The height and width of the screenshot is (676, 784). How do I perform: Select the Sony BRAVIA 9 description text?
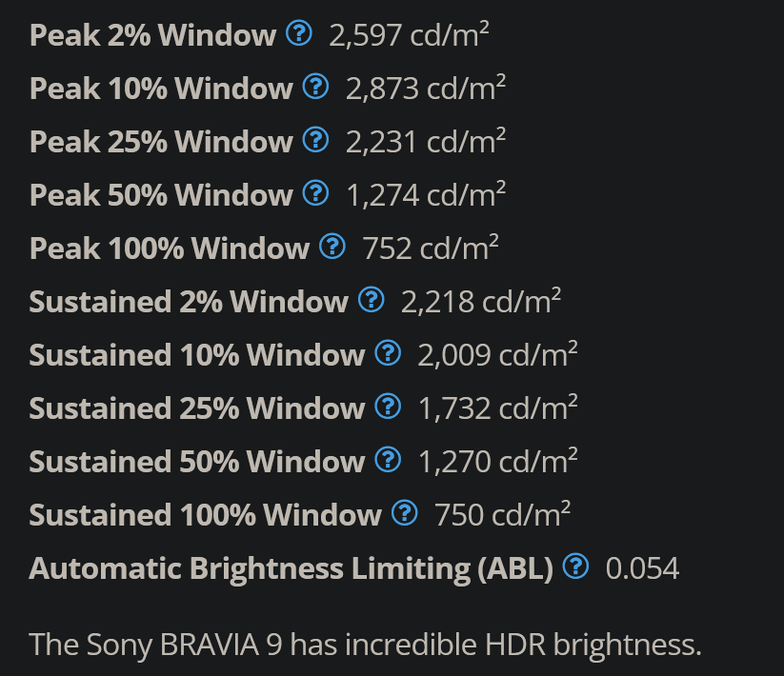click(365, 645)
